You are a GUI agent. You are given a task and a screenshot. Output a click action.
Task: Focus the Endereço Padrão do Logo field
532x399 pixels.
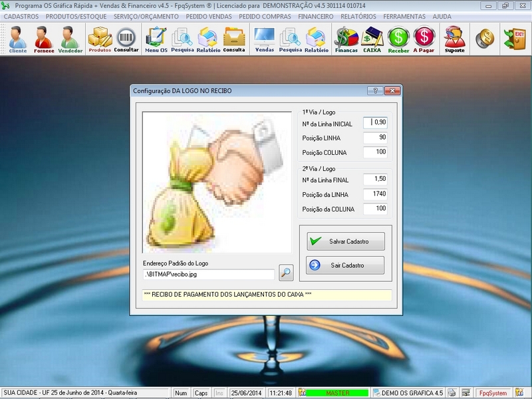click(208, 274)
